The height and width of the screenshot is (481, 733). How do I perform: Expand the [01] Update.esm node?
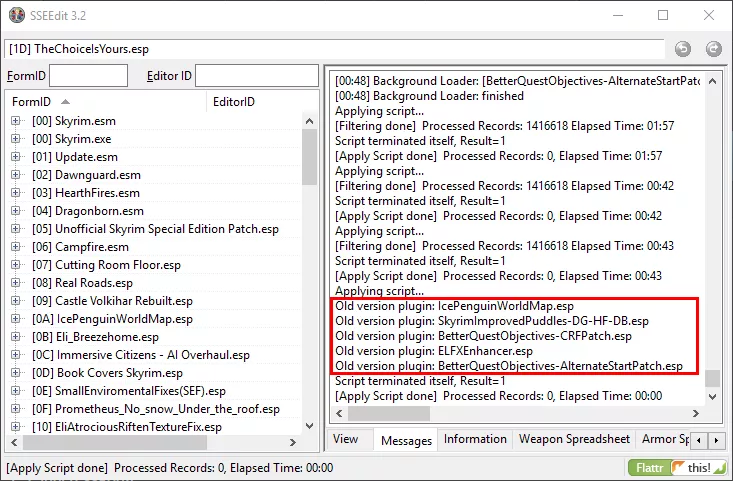[x=15, y=157]
